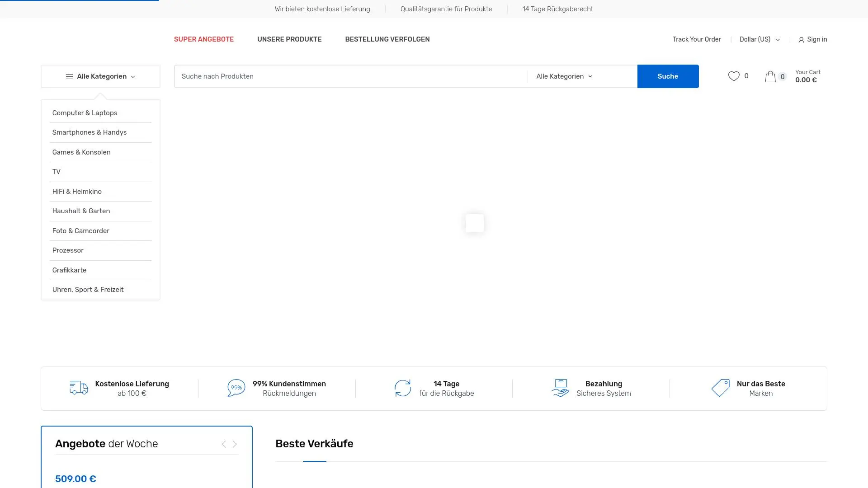868x488 pixels.
Task: Click the secure payment hand icon
Action: (560, 388)
